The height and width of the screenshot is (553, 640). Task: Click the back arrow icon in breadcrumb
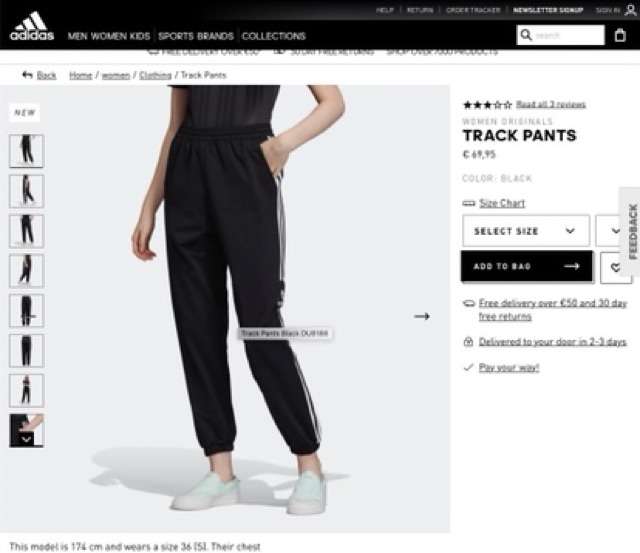point(27,75)
